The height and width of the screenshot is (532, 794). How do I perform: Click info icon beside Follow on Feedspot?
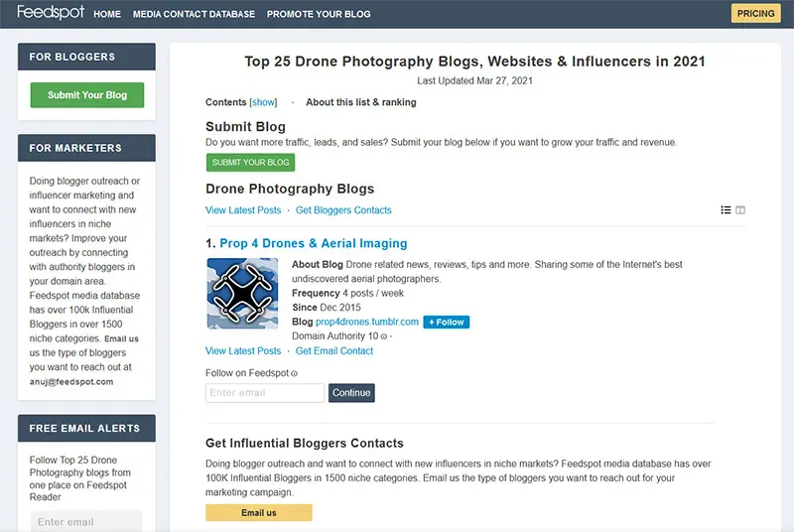tap(294, 373)
